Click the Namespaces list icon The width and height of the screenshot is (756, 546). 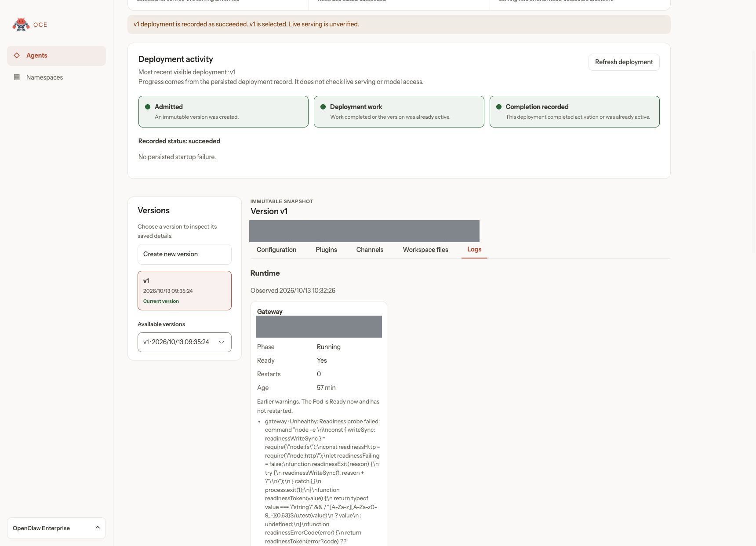pyautogui.click(x=17, y=77)
